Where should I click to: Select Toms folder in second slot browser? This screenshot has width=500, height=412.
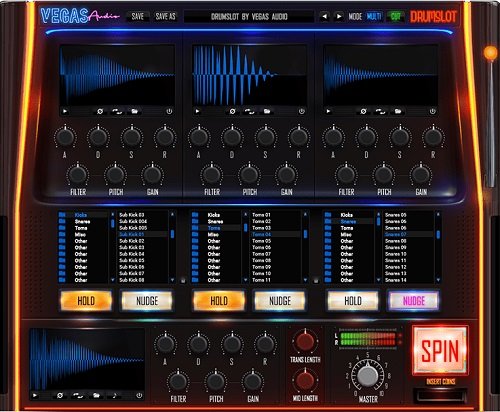pyautogui.click(x=216, y=228)
